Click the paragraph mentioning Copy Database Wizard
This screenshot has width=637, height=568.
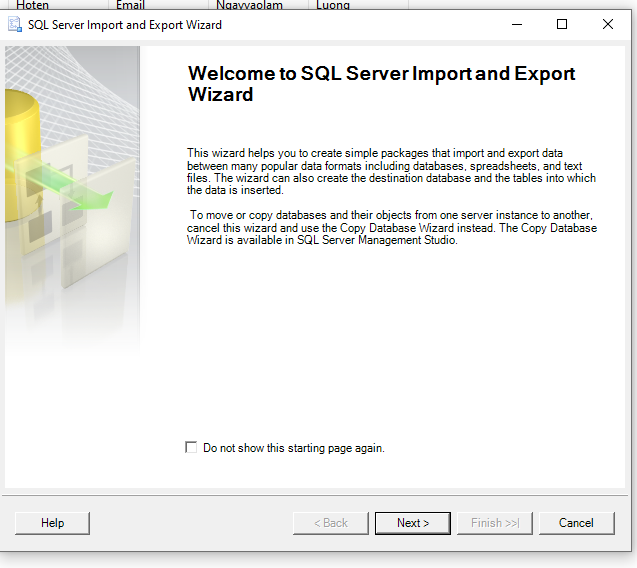(392, 228)
